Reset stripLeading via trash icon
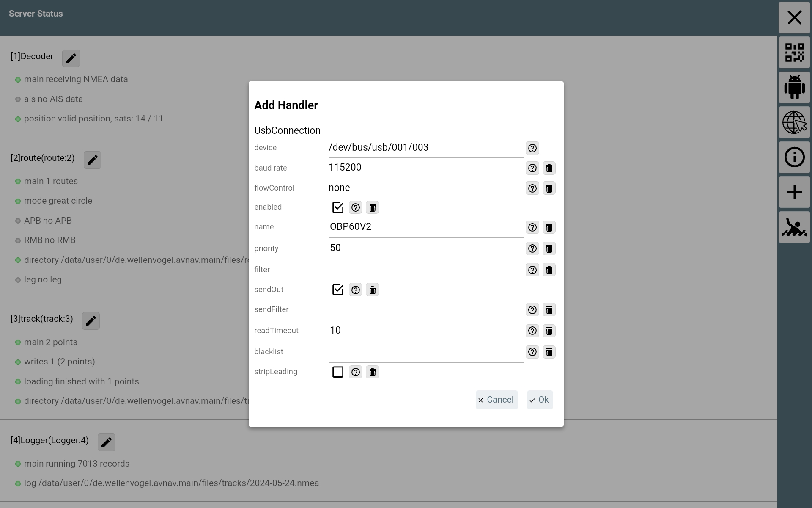 pyautogui.click(x=372, y=372)
